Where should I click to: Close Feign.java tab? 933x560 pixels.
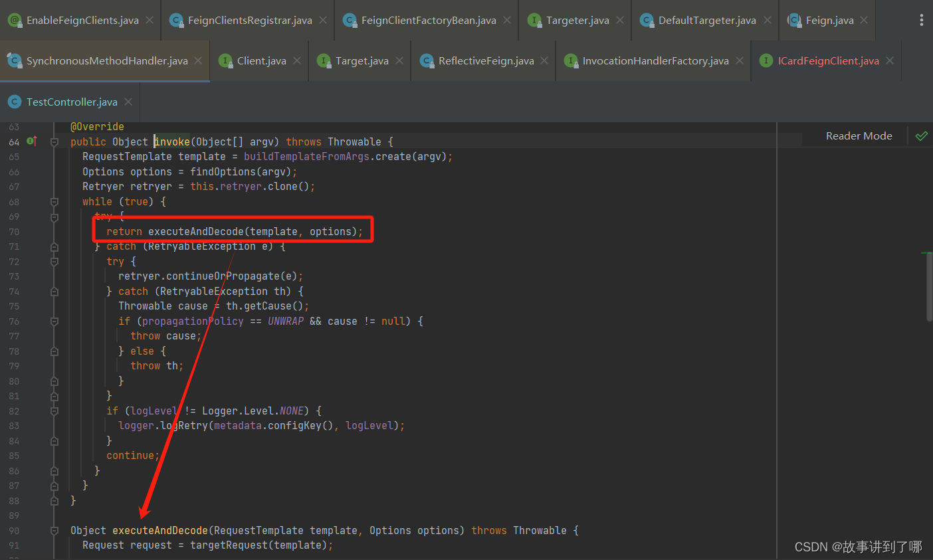click(864, 20)
